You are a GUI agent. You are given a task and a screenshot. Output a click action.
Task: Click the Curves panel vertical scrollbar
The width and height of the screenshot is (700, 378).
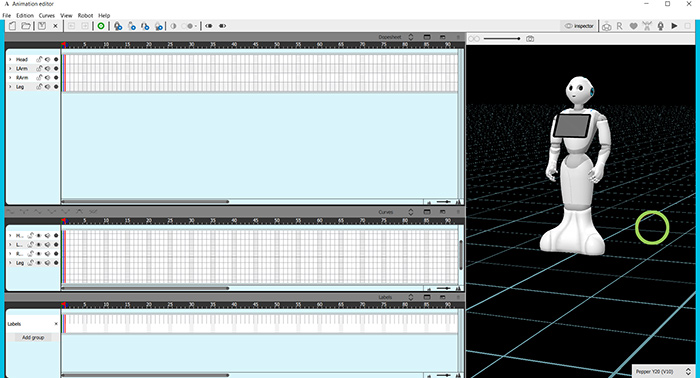461,255
